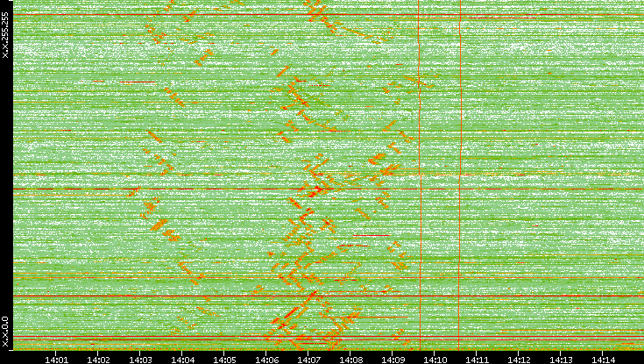The width and height of the screenshot is (644, 364).
Task: Click the 14:11 time axis label
Action: click(477, 360)
